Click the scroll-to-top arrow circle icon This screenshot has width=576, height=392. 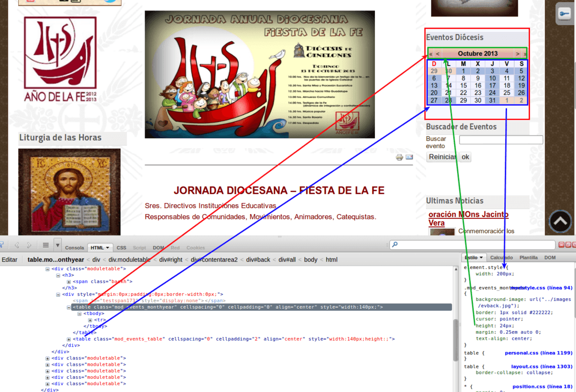pyautogui.click(x=560, y=221)
